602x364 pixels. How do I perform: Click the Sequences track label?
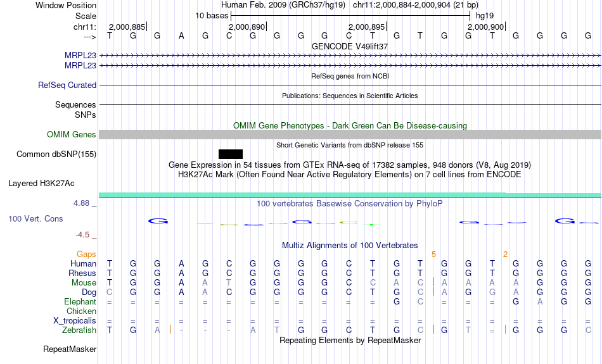[75, 104]
